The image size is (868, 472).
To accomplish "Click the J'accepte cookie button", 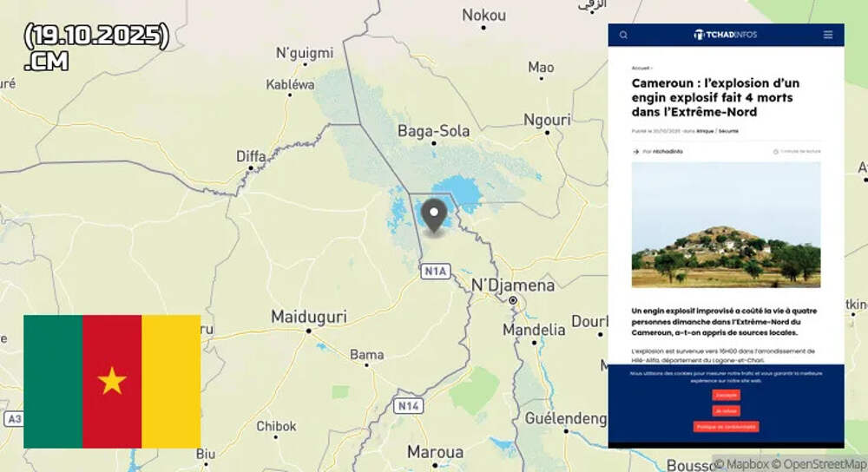I will (x=726, y=395).
